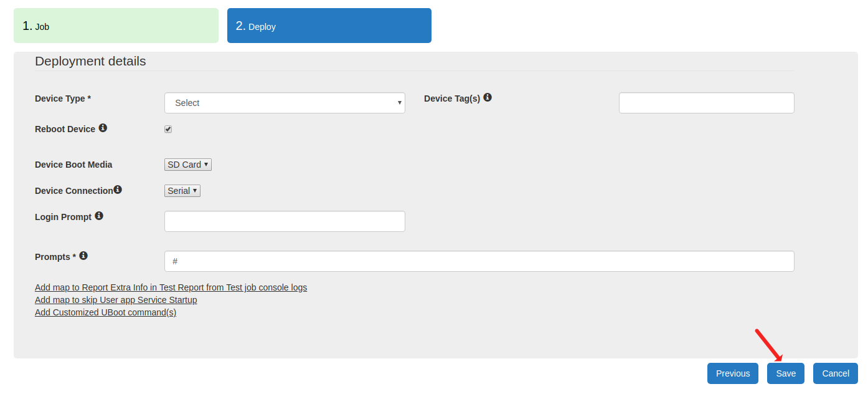
Task: Open the Device Type Select dropdown
Action: [x=285, y=103]
